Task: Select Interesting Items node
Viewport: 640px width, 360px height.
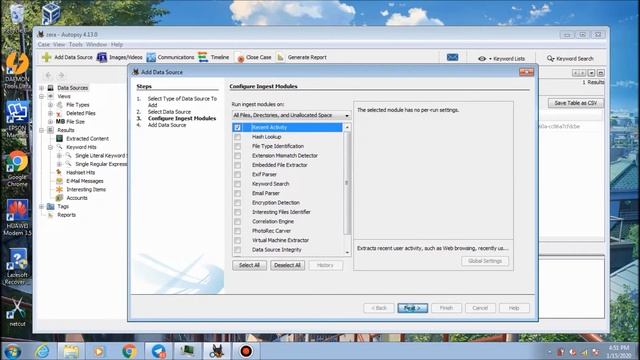Action: click(x=86, y=189)
